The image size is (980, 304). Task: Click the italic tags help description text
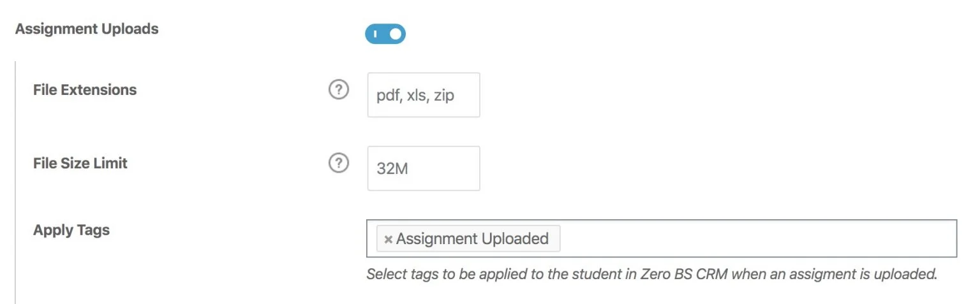click(651, 275)
